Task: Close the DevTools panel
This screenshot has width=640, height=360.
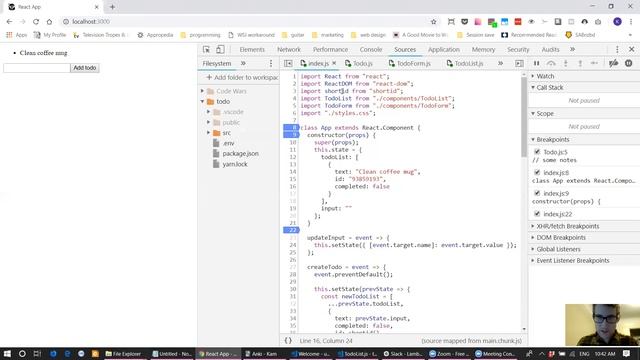Action: click(x=631, y=49)
